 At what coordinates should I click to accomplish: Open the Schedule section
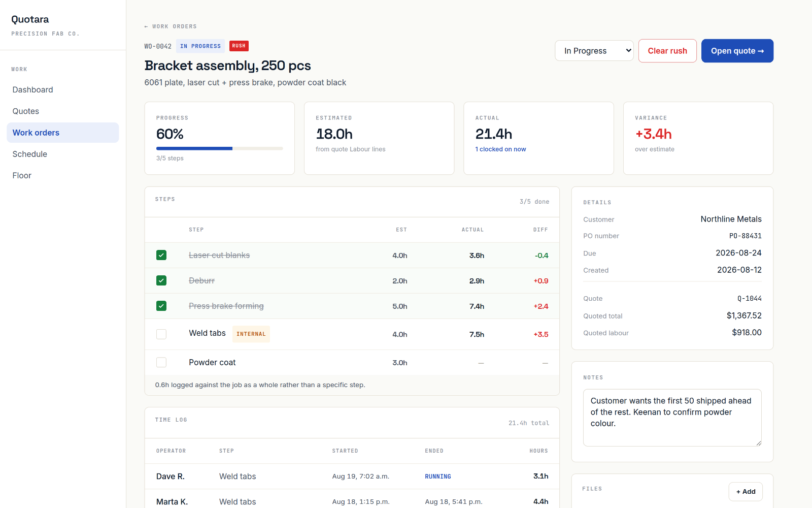[x=30, y=154]
